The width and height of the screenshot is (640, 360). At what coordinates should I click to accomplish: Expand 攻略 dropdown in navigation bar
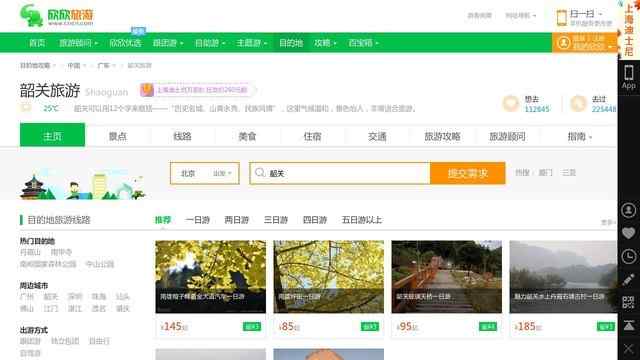click(x=325, y=43)
